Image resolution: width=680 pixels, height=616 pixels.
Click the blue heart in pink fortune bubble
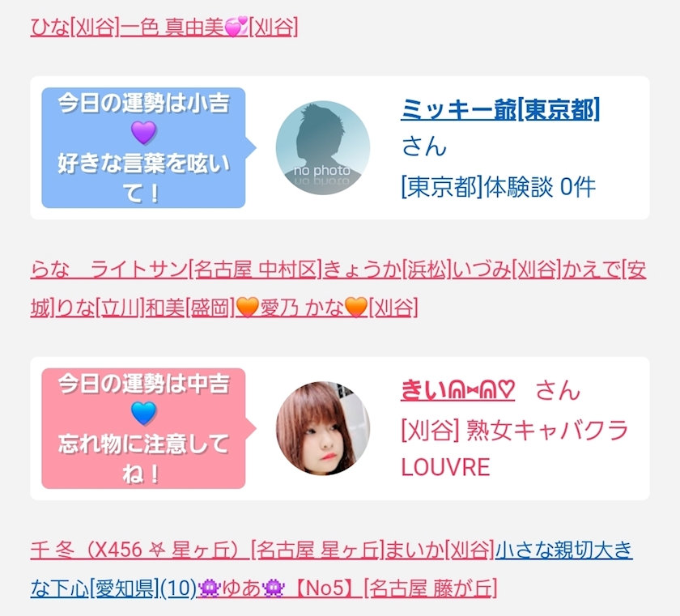pyautogui.click(x=143, y=413)
